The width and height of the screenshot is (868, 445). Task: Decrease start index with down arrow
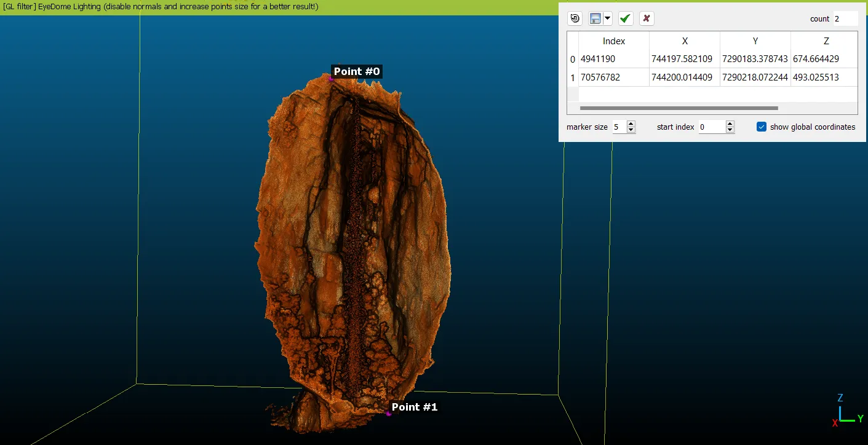point(730,130)
